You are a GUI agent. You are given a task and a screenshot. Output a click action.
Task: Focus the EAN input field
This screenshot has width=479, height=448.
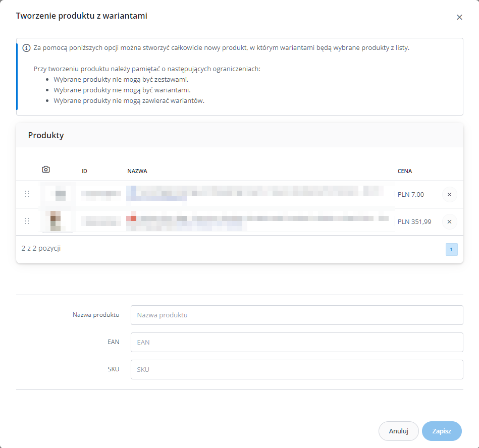click(297, 342)
